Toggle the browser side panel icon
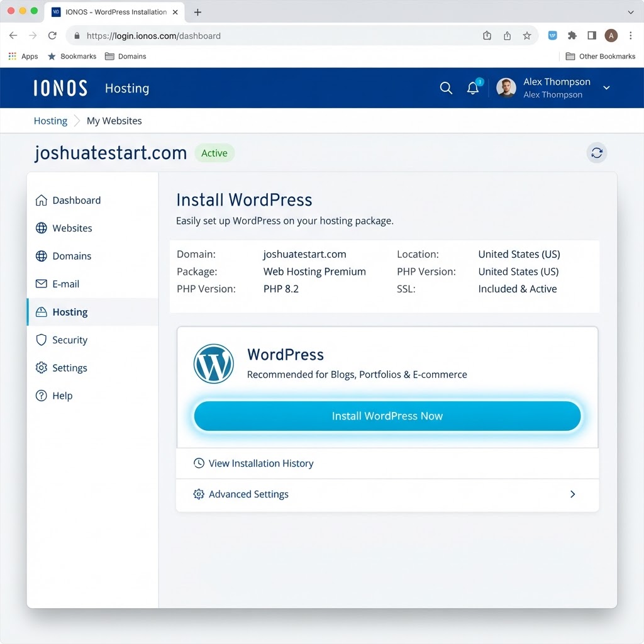Image resolution: width=644 pixels, height=644 pixels. click(592, 36)
